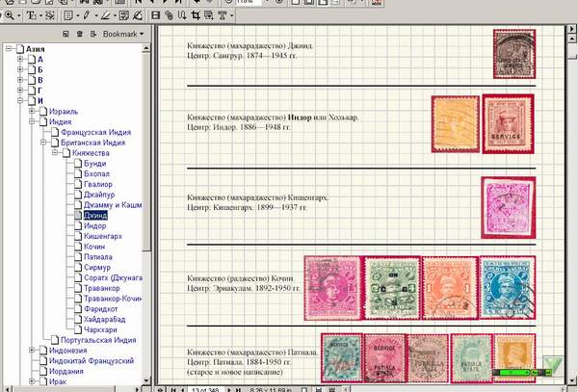Go to the Иордания bookmark
This screenshot has height=392, width=578.
coord(66,371)
